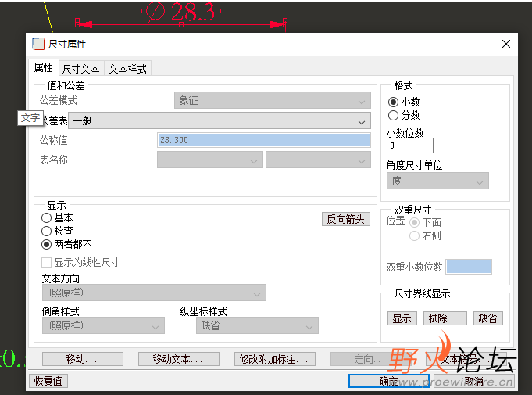The height and width of the screenshot is (395, 532).
Task: Open the 公差表 dropdown showing 一般
Action: [x=220, y=121]
